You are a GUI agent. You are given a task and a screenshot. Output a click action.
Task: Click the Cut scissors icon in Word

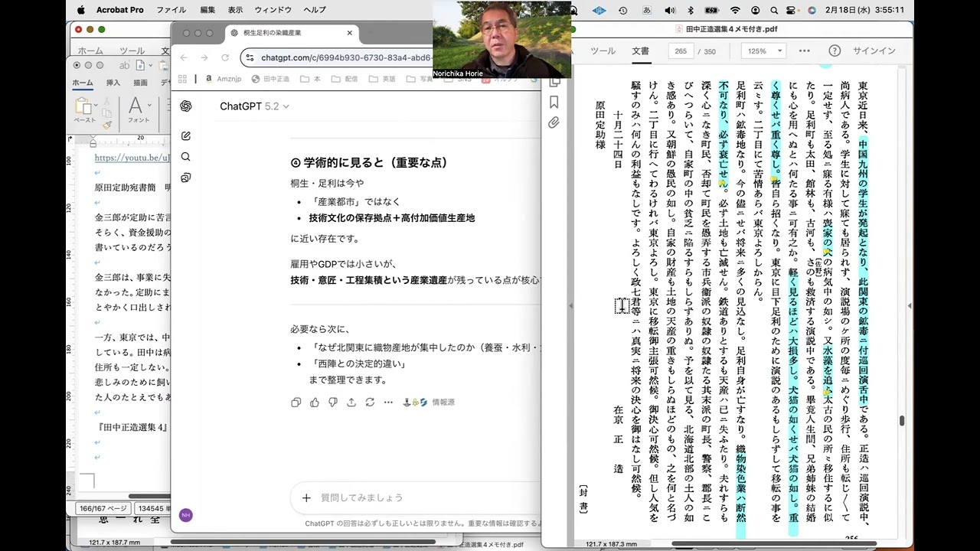107,100
